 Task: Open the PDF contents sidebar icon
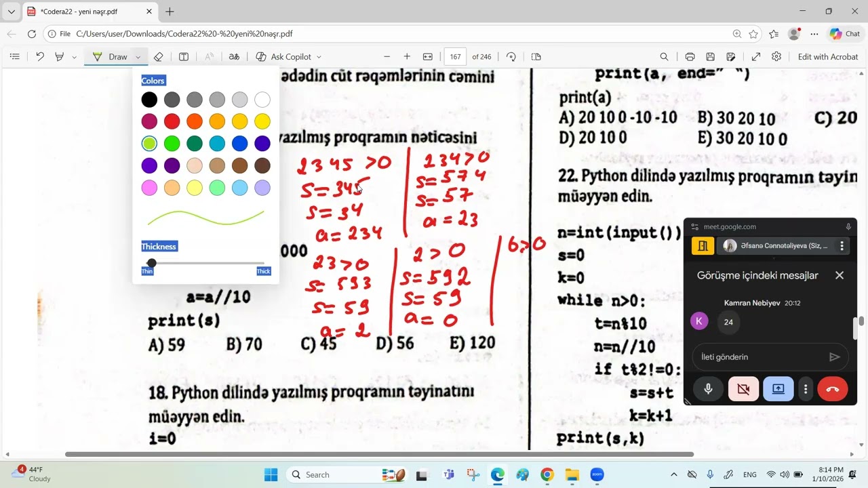[x=15, y=57]
